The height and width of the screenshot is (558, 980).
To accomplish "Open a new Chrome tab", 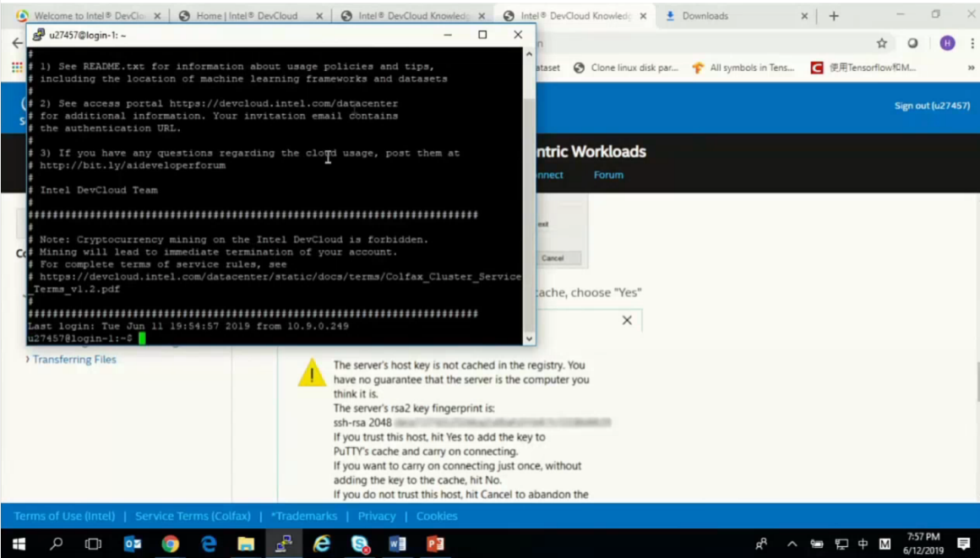I will click(x=834, y=16).
